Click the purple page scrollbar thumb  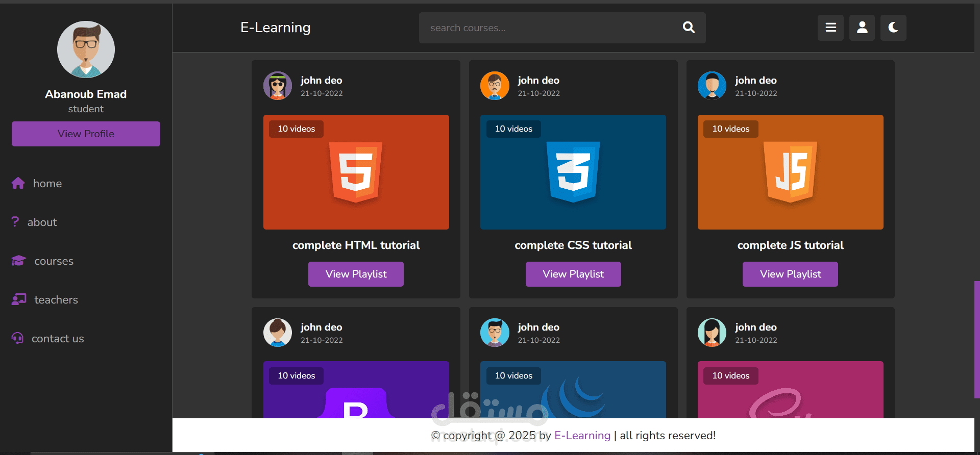(x=977, y=339)
